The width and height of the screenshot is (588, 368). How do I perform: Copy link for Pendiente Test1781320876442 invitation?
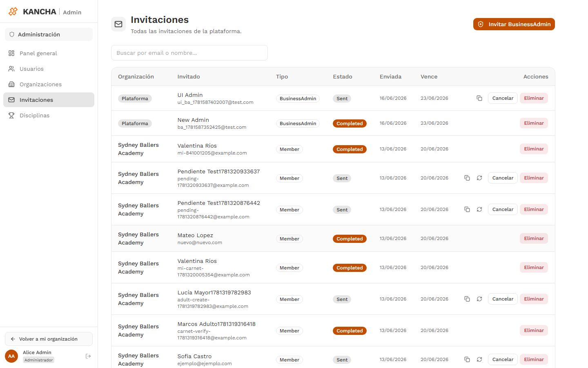(x=467, y=209)
